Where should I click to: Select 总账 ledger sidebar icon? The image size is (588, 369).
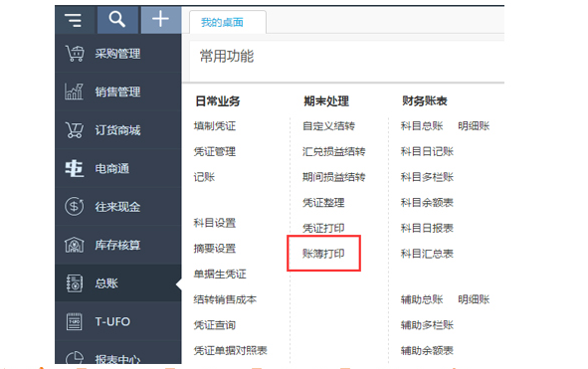point(75,283)
